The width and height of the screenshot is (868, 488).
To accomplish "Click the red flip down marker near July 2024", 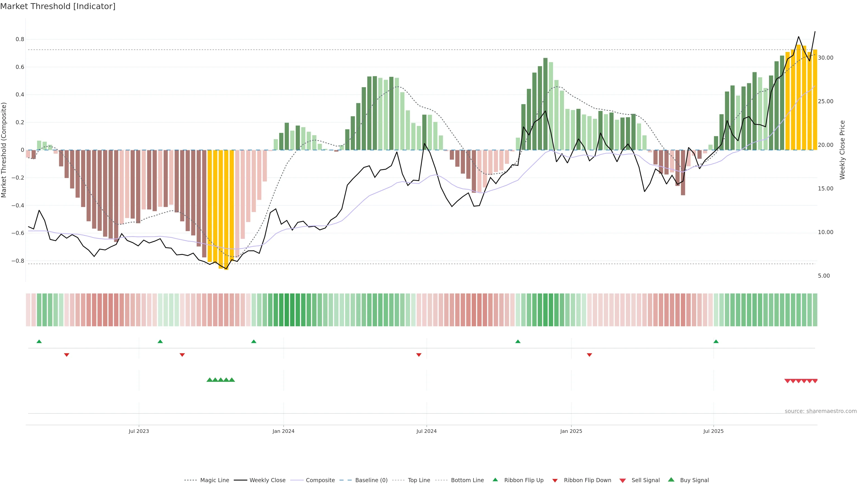I will (418, 355).
